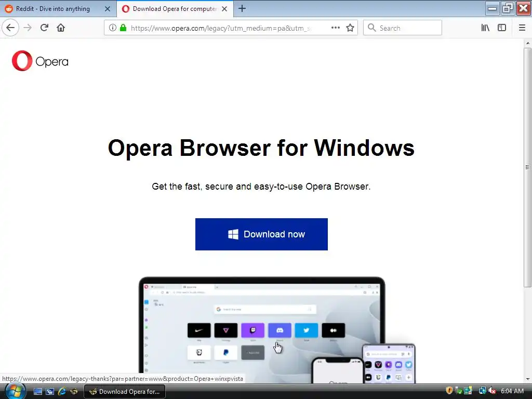Click the forward navigation arrow

(x=28, y=28)
